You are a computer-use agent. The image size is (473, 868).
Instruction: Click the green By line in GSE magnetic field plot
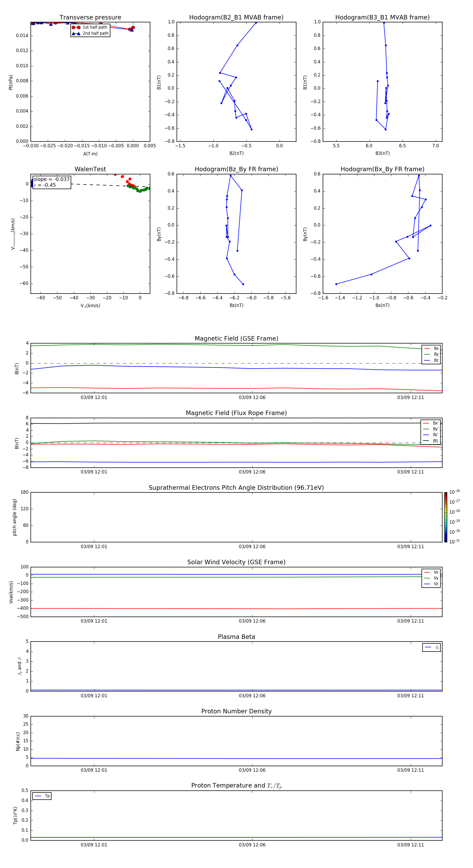[x=236, y=345]
